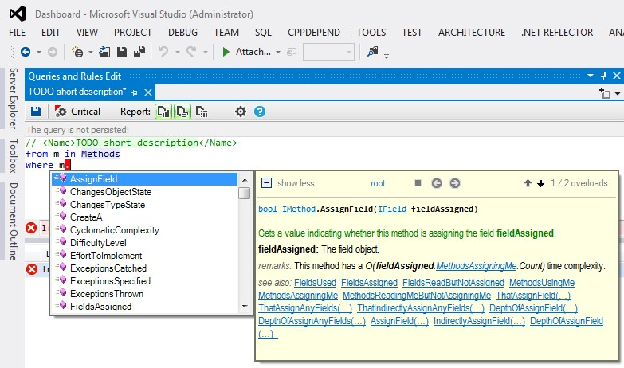
Task: Open the FieldsUsed see-also link
Action: click(x=315, y=282)
